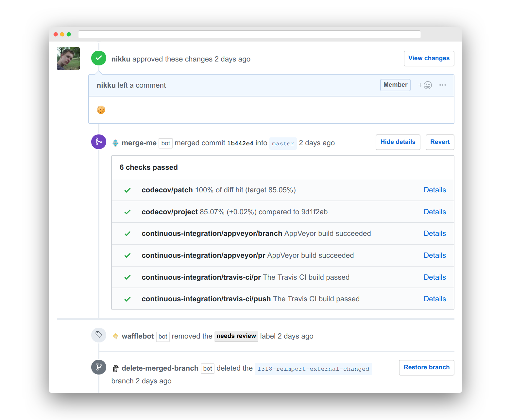Screen dimensions: 511x420
Task: Click the 'codecov/patch' check name
Action: (167, 190)
